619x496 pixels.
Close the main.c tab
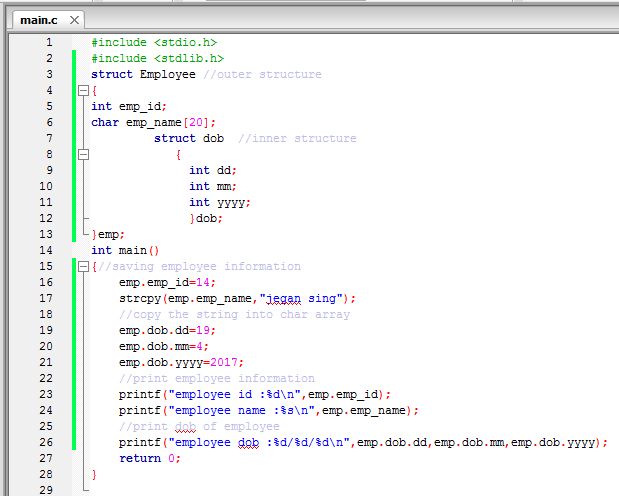(74, 20)
